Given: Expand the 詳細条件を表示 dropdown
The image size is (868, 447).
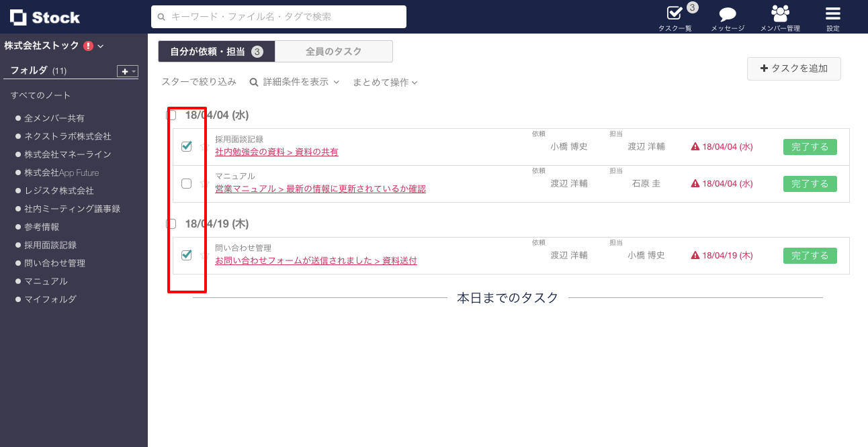Looking at the screenshot, I should coord(294,81).
